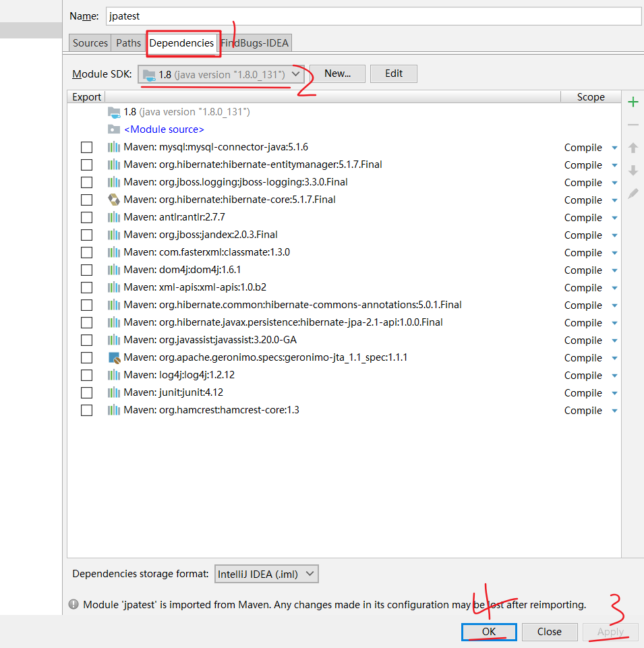Screen dimensions: 644x648
Task: Click the dom4j library bar icon
Action: pos(114,270)
